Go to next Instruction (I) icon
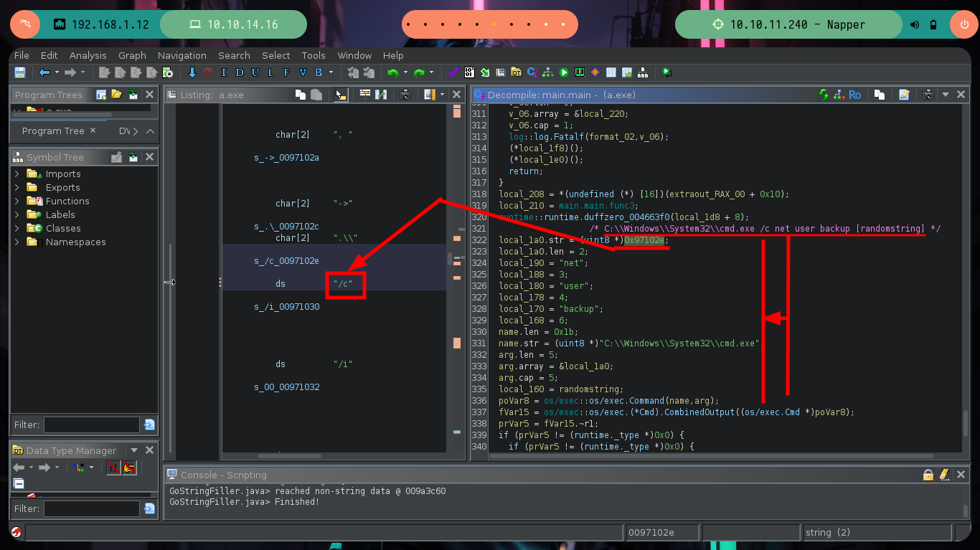This screenshot has height=550, width=980. tap(224, 72)
